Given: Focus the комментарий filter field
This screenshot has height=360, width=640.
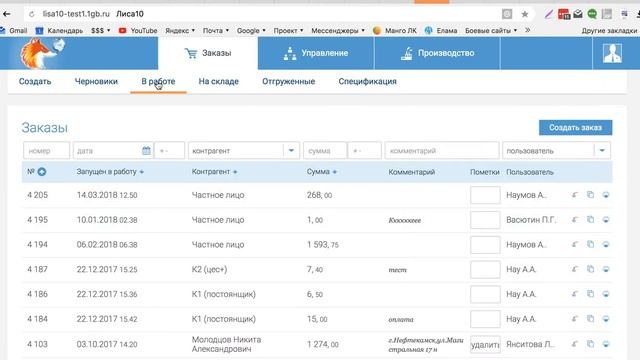Looking at the screenshot, I should click(442, 151).
